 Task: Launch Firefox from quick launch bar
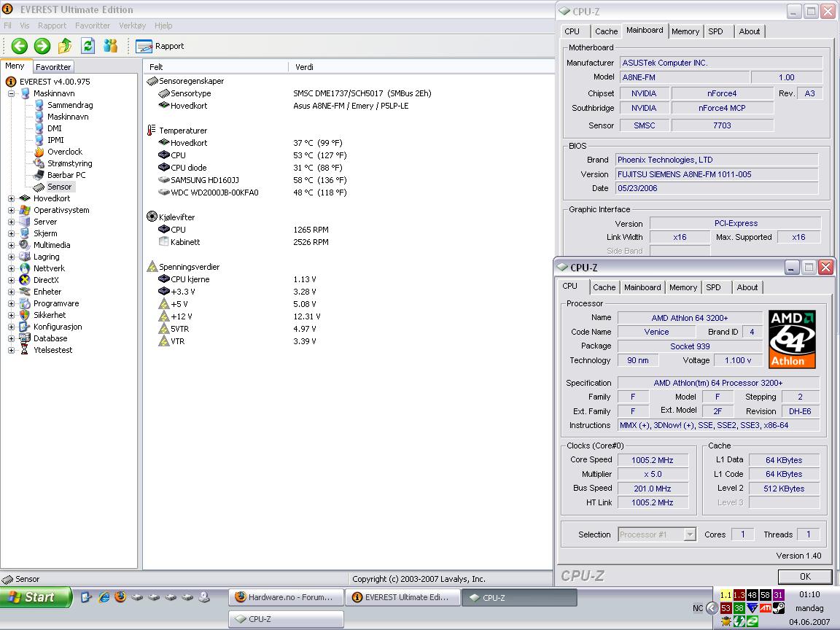pos(120,596)
